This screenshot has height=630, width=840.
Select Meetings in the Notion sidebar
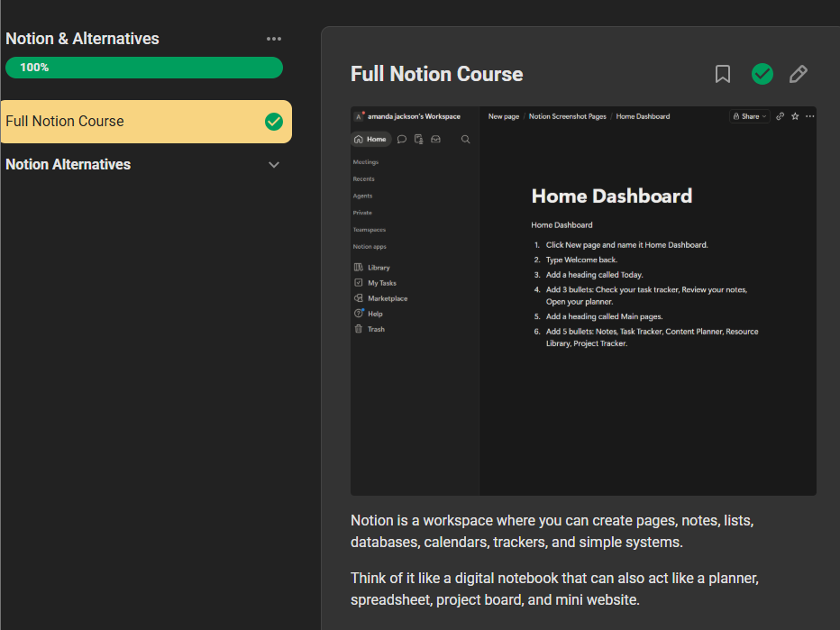coord(366,162)
